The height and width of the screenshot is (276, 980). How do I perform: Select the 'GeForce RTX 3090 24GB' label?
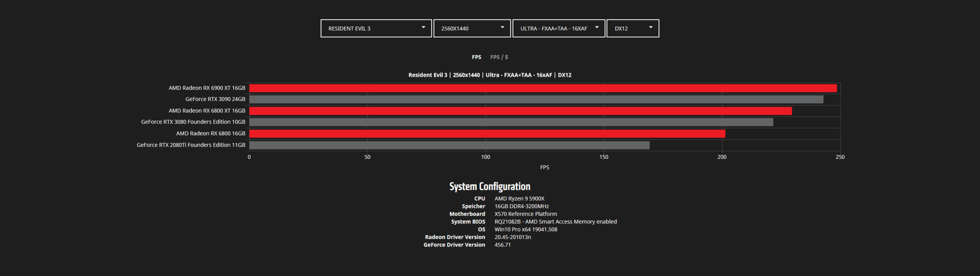[215, 99]
